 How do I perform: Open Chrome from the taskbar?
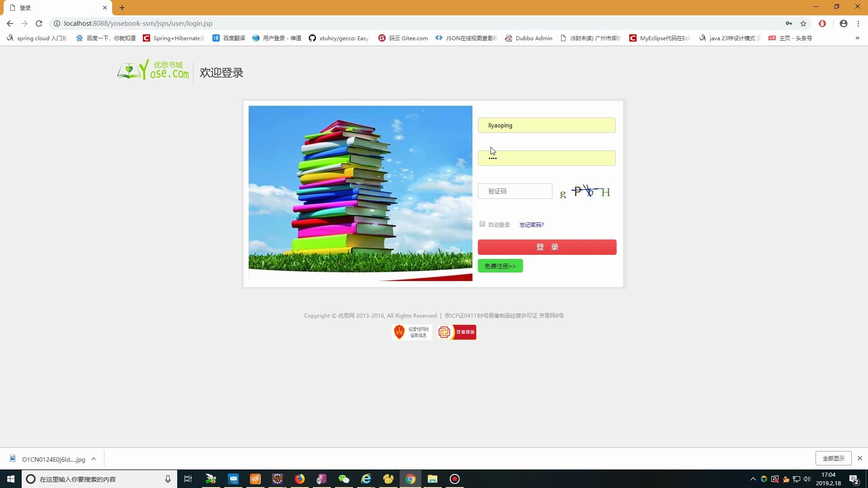[410, 479]
